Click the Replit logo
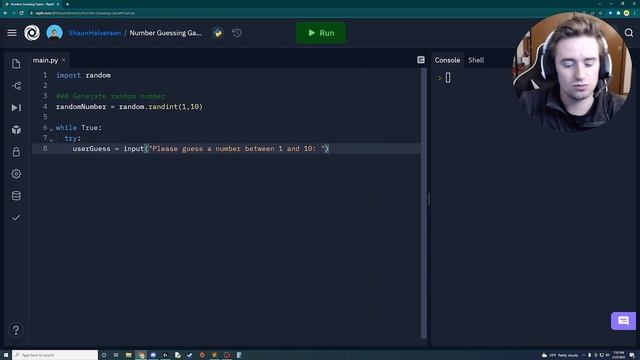 [x=32, y=33]
